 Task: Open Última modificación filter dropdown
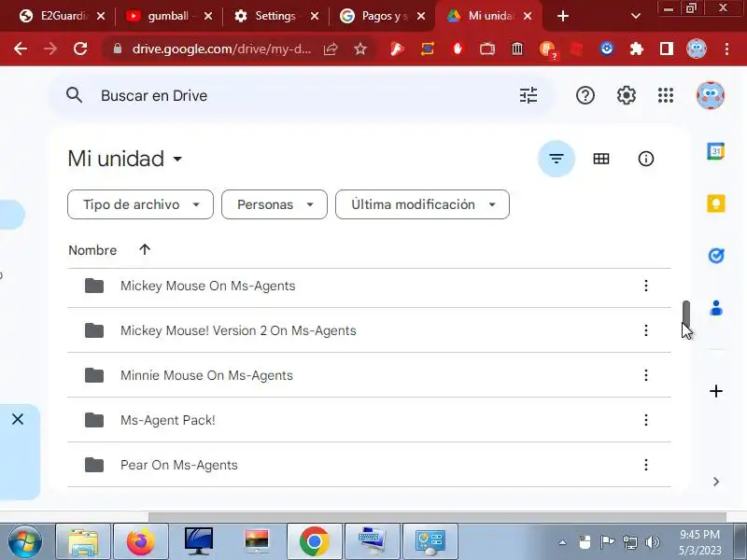coord(422,204)
